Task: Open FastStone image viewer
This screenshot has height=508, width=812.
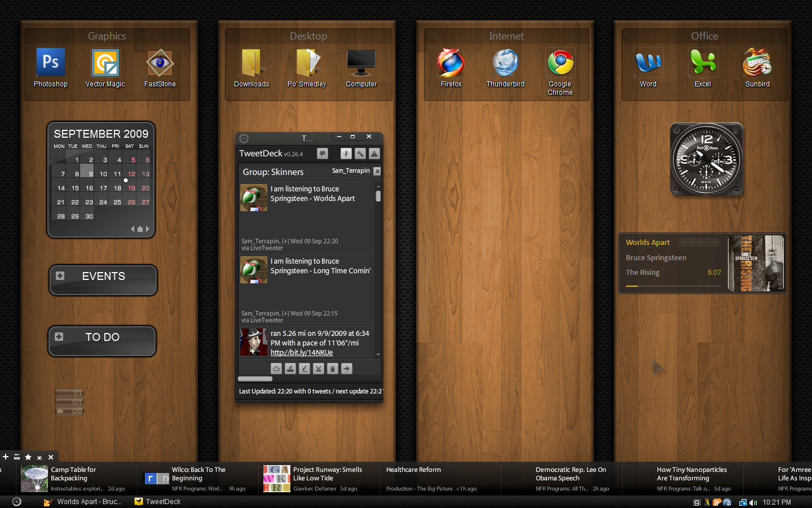Action: 160,68
